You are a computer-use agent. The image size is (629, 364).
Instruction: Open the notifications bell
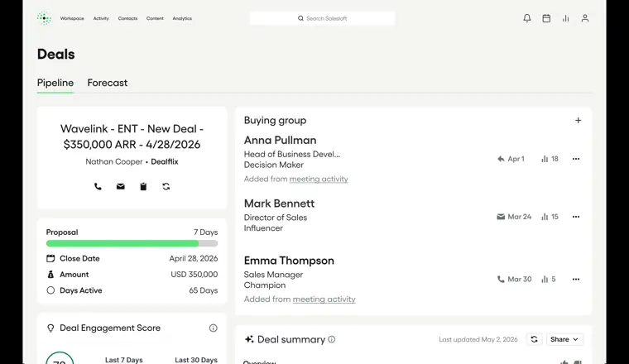(527, 18)
